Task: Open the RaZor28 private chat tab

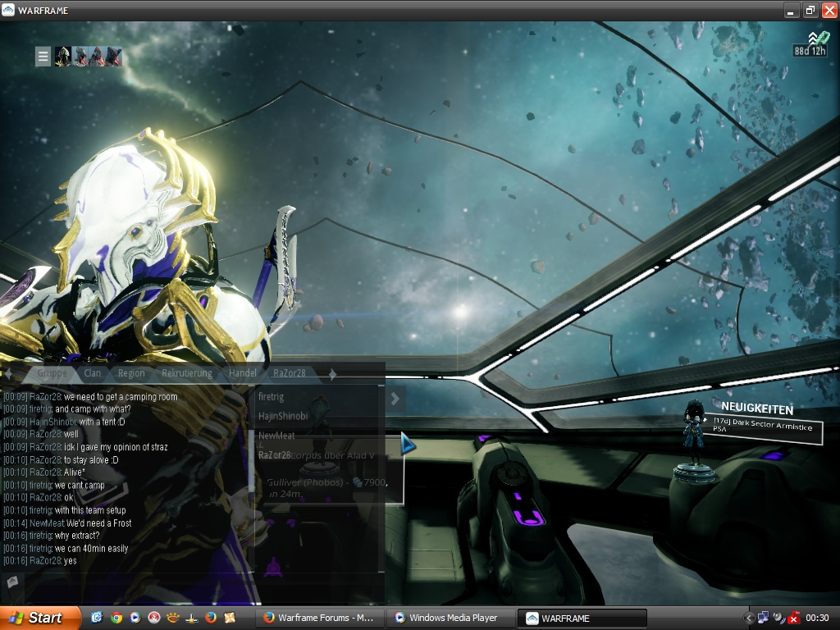Action: coord(290,373)
